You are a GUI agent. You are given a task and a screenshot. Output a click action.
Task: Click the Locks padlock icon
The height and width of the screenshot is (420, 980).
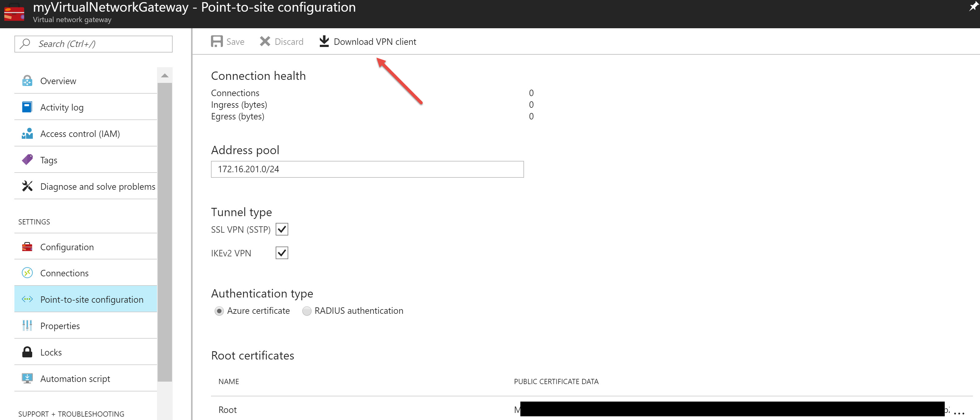pos(27,352)
